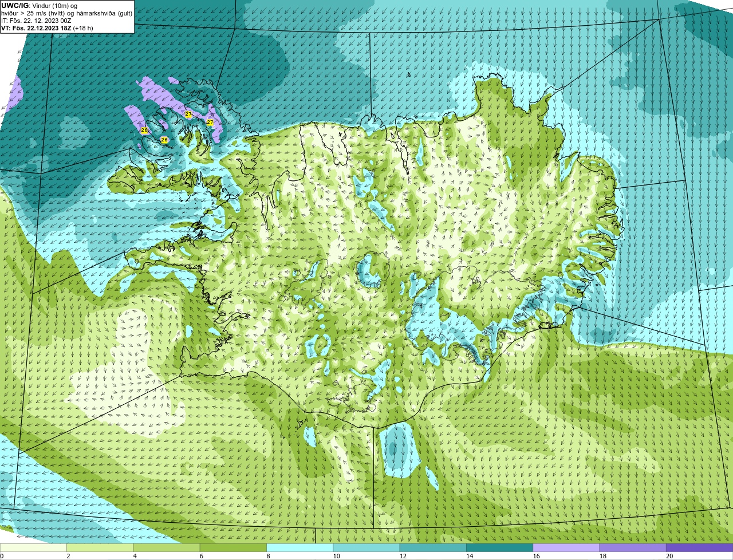Click the title line "UWC/IG: Vindur (10m) og"

(40, 6)
